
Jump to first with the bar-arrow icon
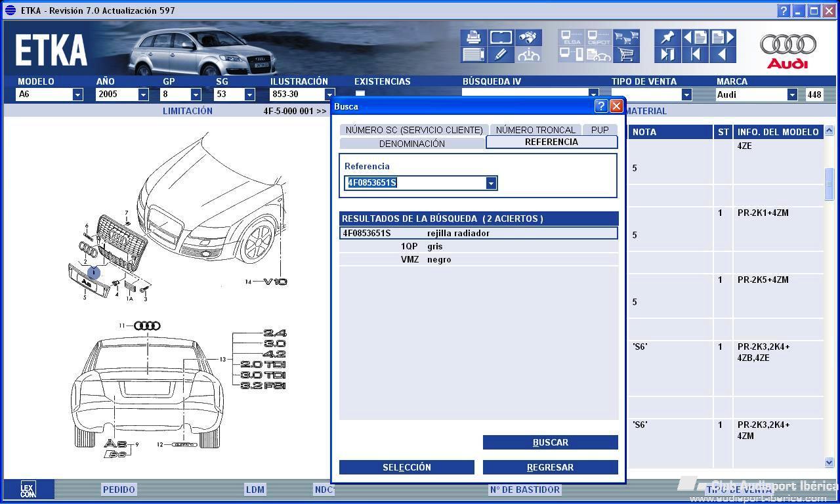click(695, 54)
